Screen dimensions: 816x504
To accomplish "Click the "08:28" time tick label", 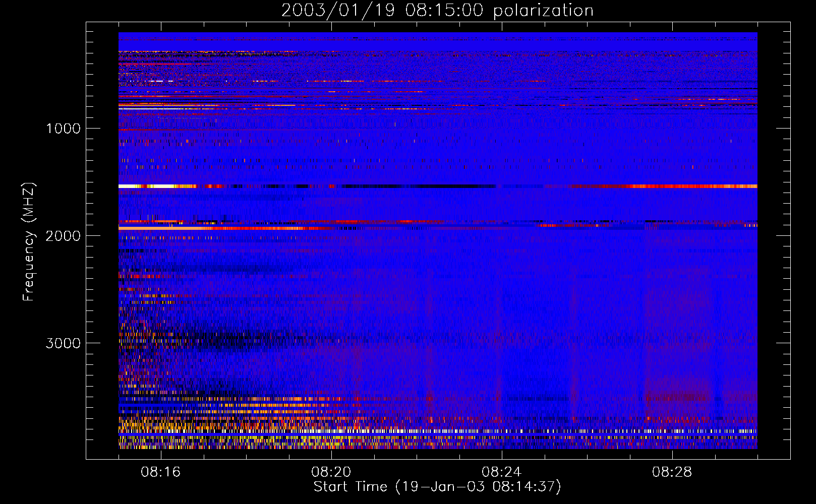I will [672, 472].
